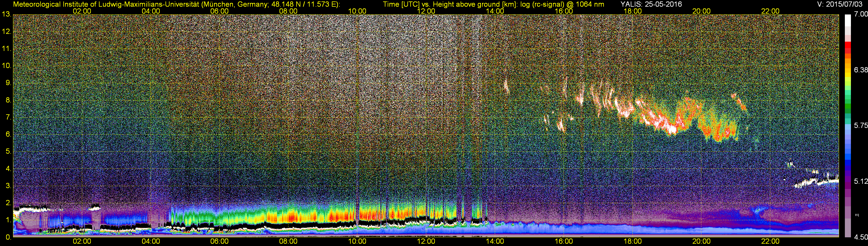Select 04:00 on the top time axis
Image resolution: width=868 pixels, height=246 pixels.
[x=151, y=11]
